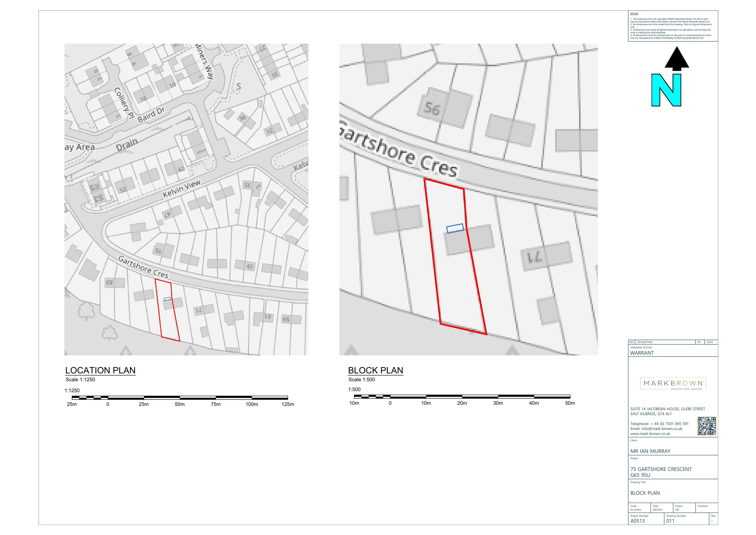Screen dimensions: 756x535
Task: Click the Drawing Title 'BLOCK PLAN' field
Action: pos(645,493)
